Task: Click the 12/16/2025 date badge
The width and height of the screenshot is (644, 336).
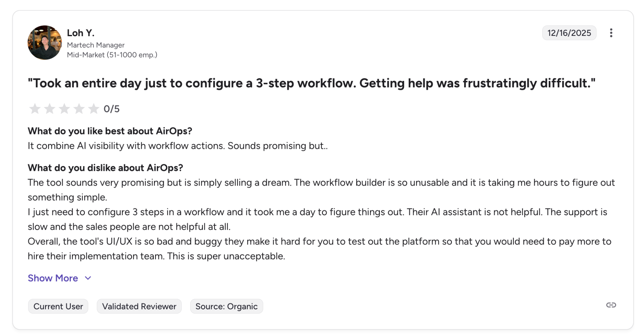Action: [x=569, y=33]
